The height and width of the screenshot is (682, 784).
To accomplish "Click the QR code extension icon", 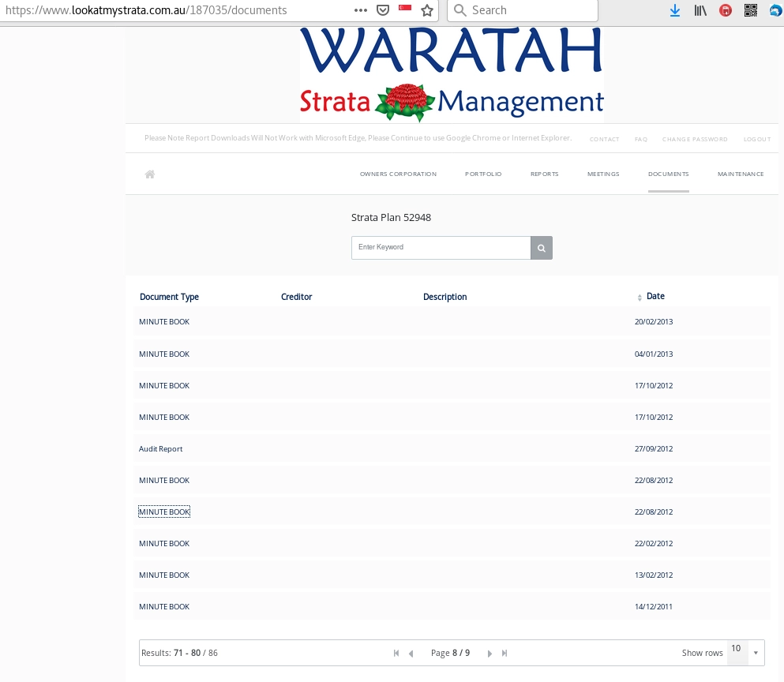I will click(751, 10).
